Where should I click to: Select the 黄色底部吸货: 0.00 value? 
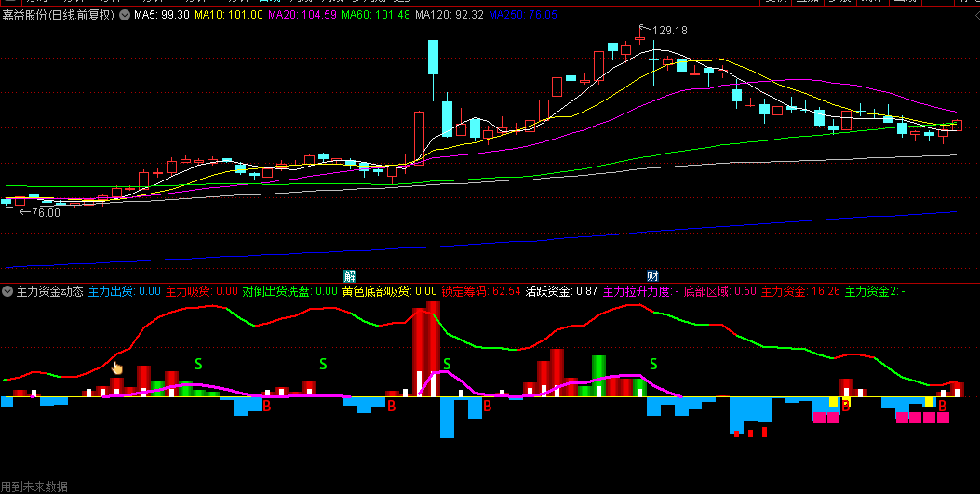(x=389, y=291)
